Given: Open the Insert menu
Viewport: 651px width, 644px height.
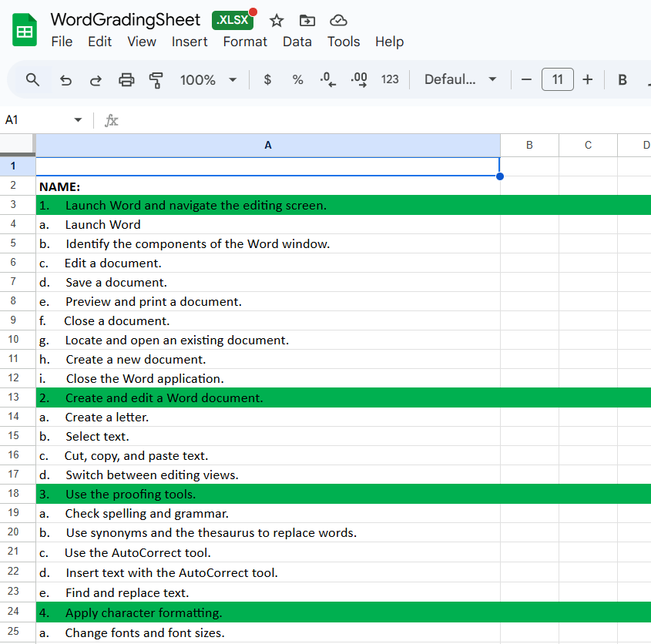Looking at the screenshot, I should tap(190, 42).
